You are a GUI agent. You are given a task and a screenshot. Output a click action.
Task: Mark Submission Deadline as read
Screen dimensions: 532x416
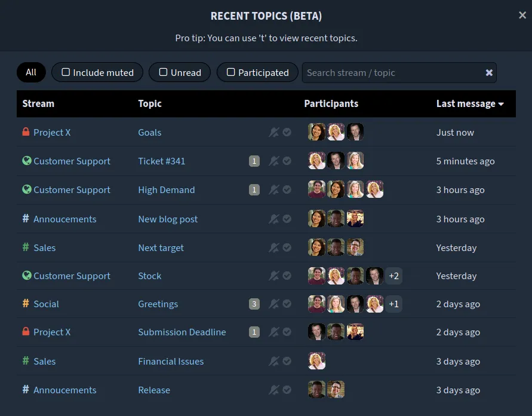coord(287,332)
